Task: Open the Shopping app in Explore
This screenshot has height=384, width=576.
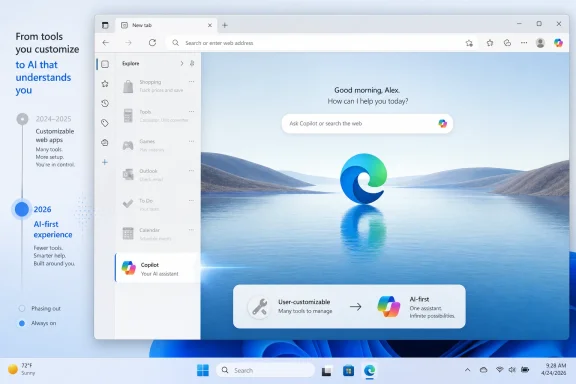Action: pyautogui.click(x=158, y=86)
